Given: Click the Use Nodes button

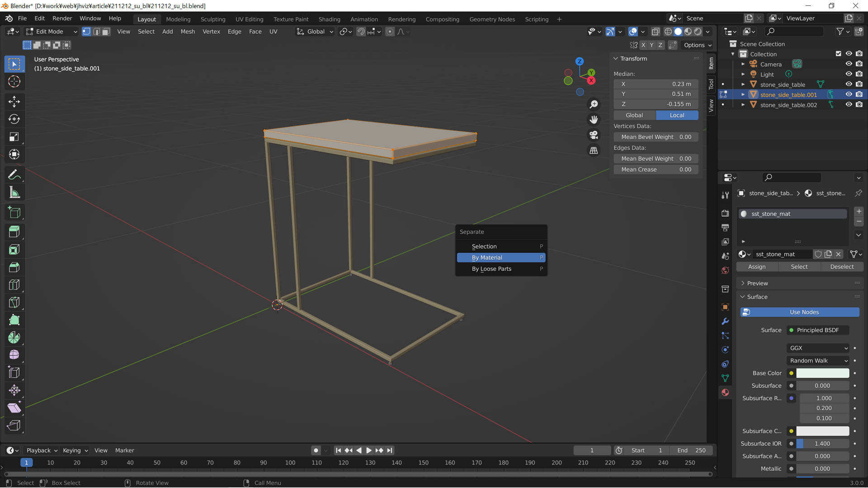Looking at the screenshot, I should pyautogui.click(x=800, y=312).
